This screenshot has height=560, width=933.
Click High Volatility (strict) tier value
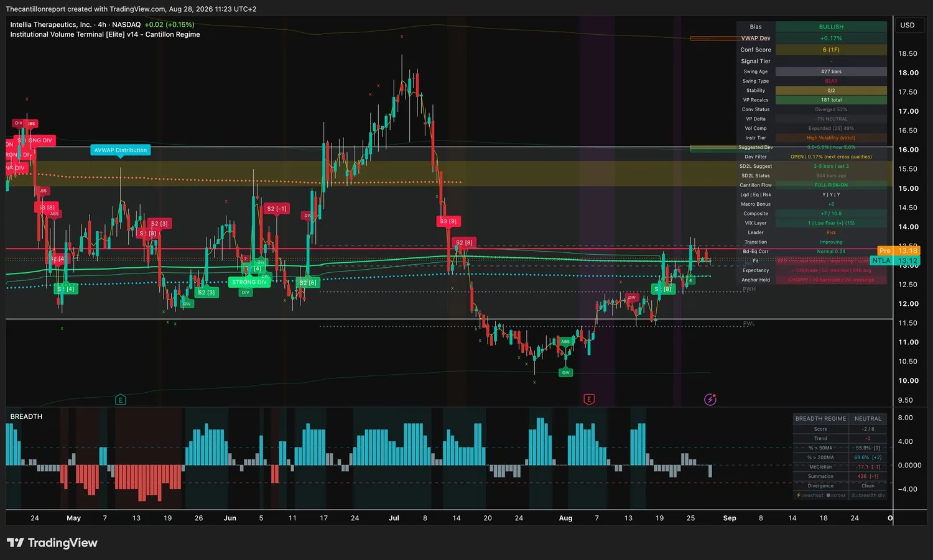(x=831, y=138)
